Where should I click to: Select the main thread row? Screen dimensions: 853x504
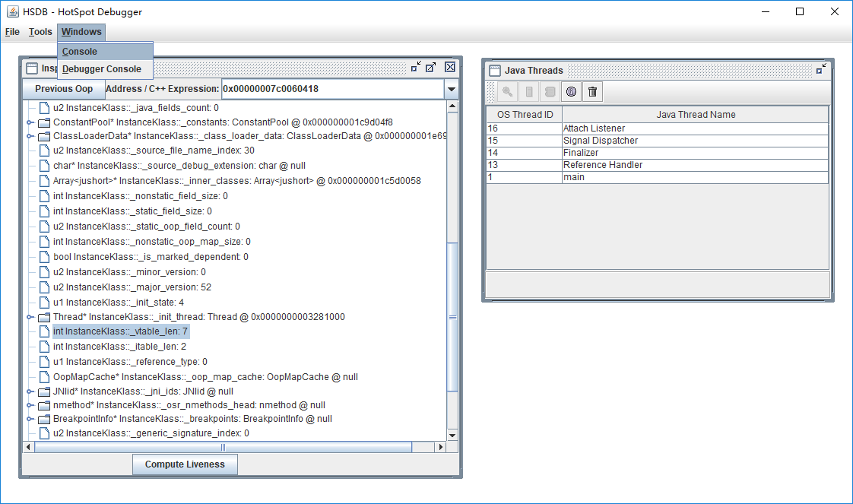(657, 177)
